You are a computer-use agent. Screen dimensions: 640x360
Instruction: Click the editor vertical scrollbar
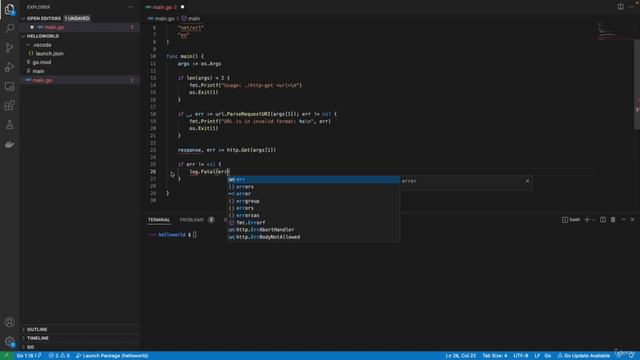[637, 84]
